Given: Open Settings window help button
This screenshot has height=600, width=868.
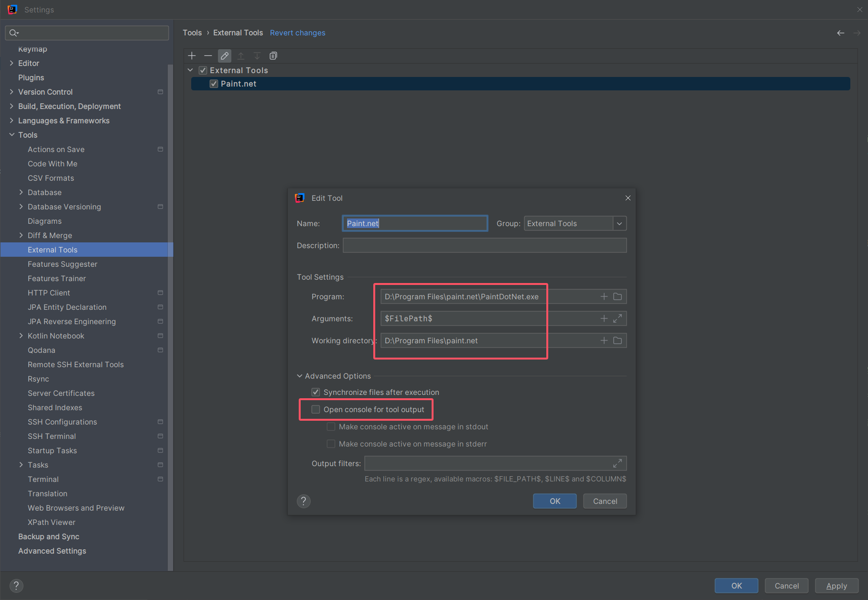Looking at the screenshot, I should tap(16, 586).
